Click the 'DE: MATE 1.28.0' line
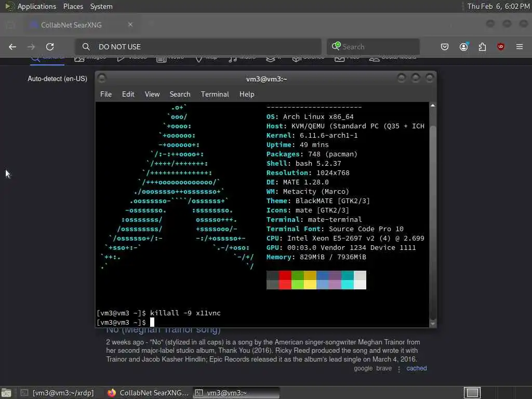Screen dimensions: 532x399 point(298,182)
